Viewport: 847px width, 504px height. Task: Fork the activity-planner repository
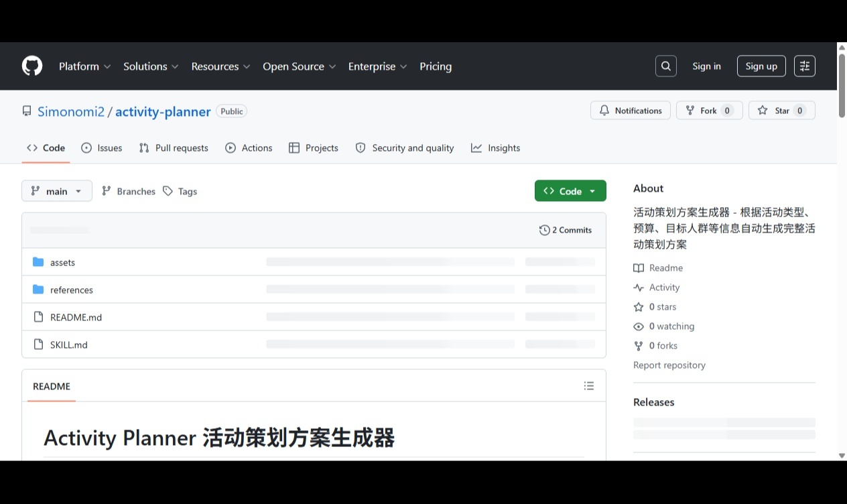click(709, 111)
